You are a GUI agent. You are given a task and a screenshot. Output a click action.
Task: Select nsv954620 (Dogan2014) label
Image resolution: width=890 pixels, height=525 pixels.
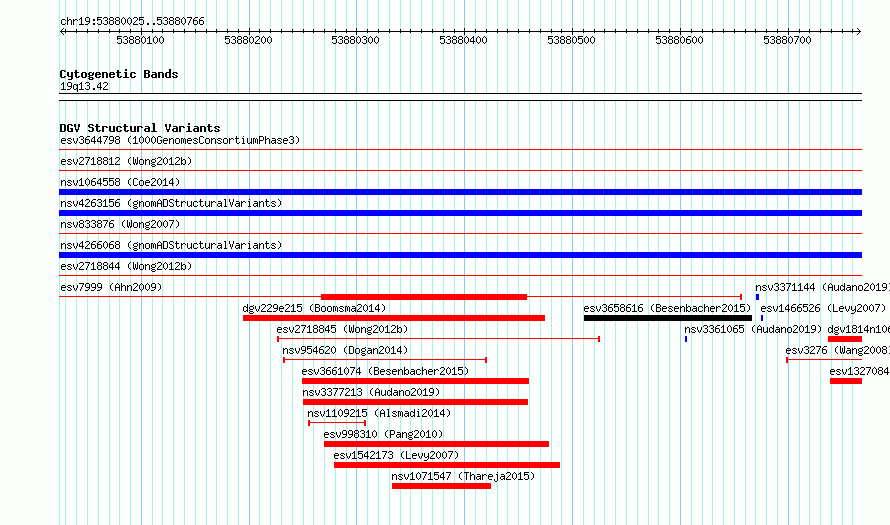coord(345,350)
